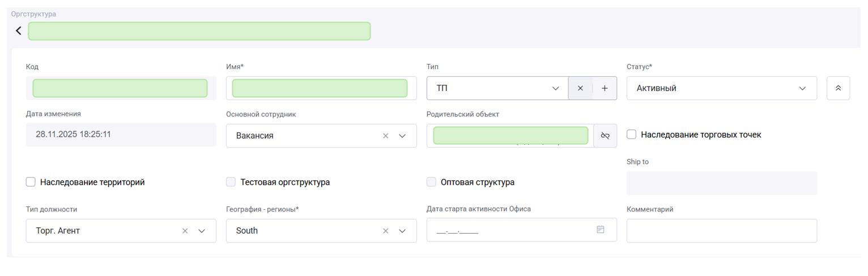Unlink Родительский объект with broken link icon
Screen dimensions: 868x276
pos(605,136)
